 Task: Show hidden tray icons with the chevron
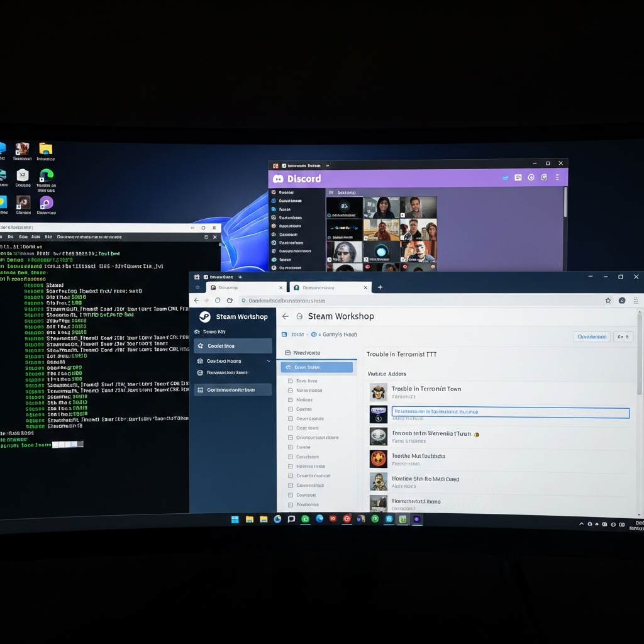[x=581, y=524]
